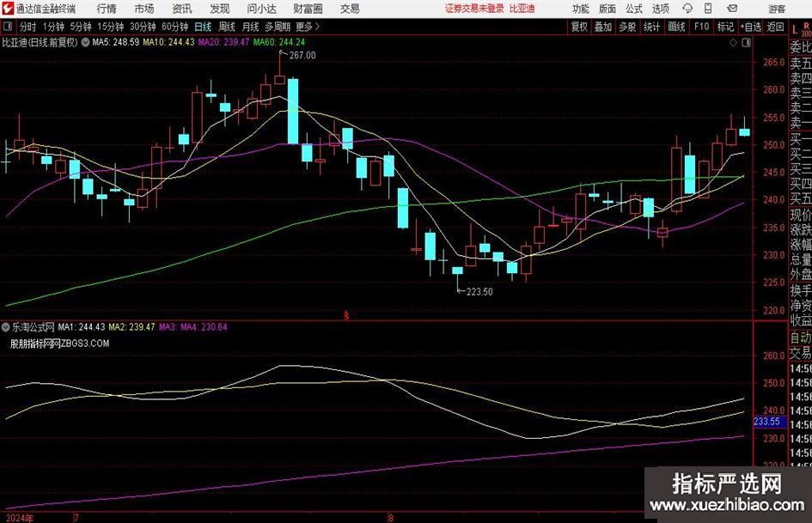
Task: Click the MA5: 248.59 value
Action: (x=115, y=42)
